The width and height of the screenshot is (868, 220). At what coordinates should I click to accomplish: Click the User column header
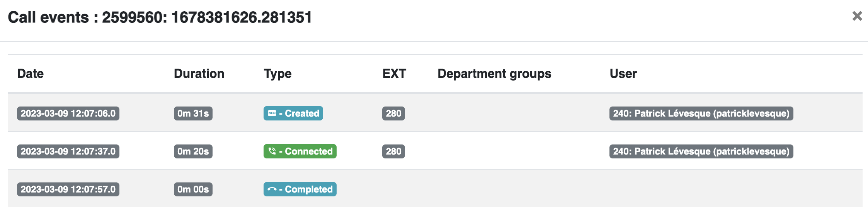coord(623,74)
